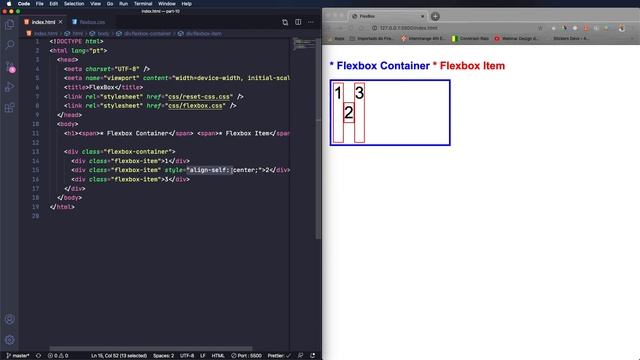
Task: Open the Accounts menu in activity bar
Action: pos(9,320)
